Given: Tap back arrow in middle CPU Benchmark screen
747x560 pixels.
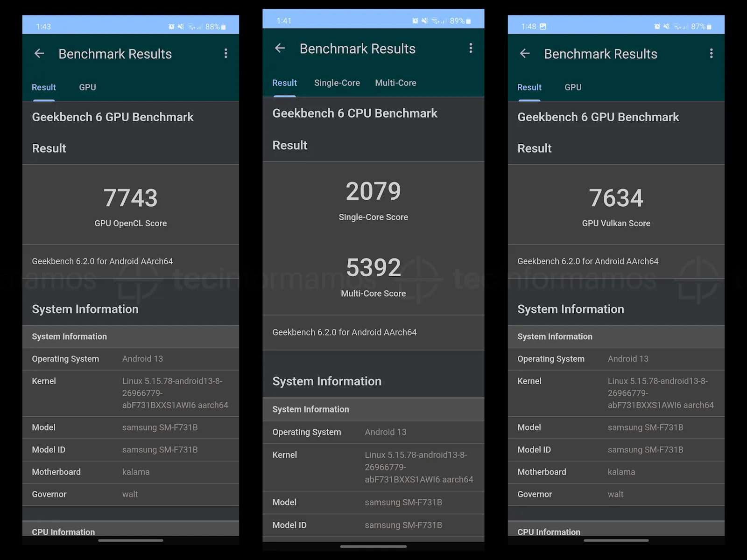Looking at the screenshot, I should point(280,48).
